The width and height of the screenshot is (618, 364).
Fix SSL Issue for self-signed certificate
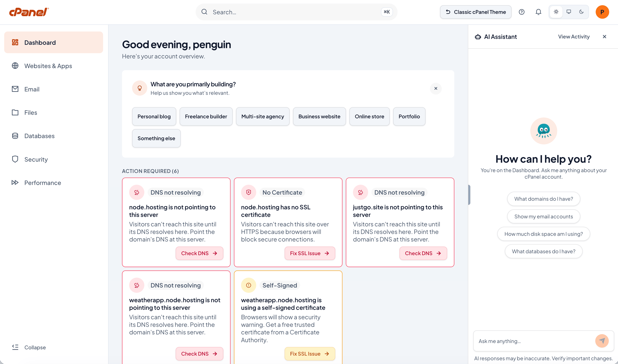(x=310, y=353)
